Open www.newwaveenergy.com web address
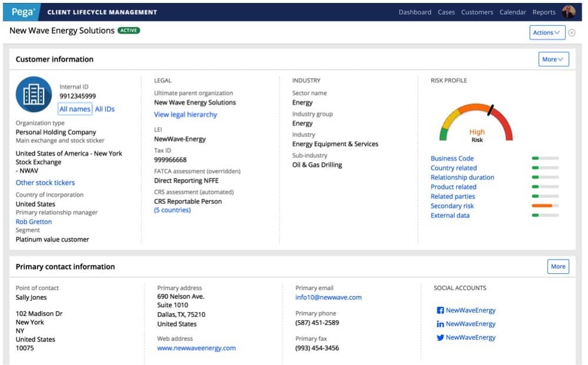This screenshot has width=588, height=365. (x=197, y=348)
